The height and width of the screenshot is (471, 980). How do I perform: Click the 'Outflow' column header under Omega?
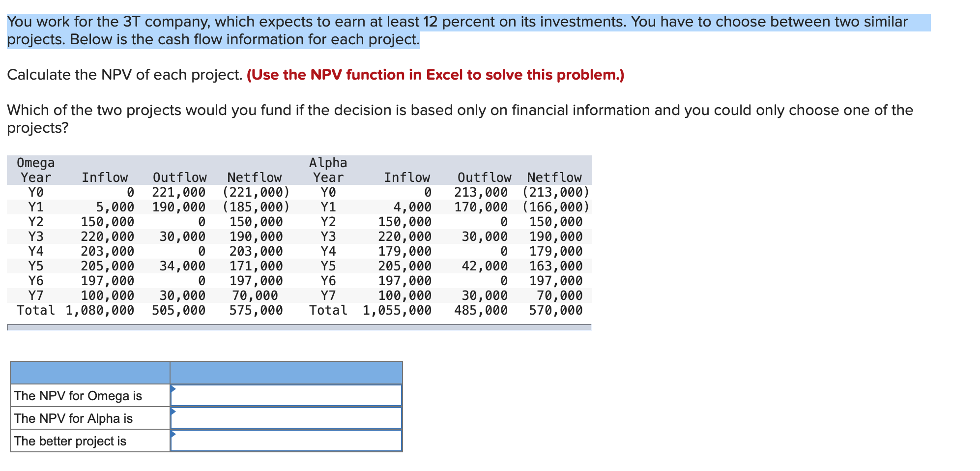180,177
